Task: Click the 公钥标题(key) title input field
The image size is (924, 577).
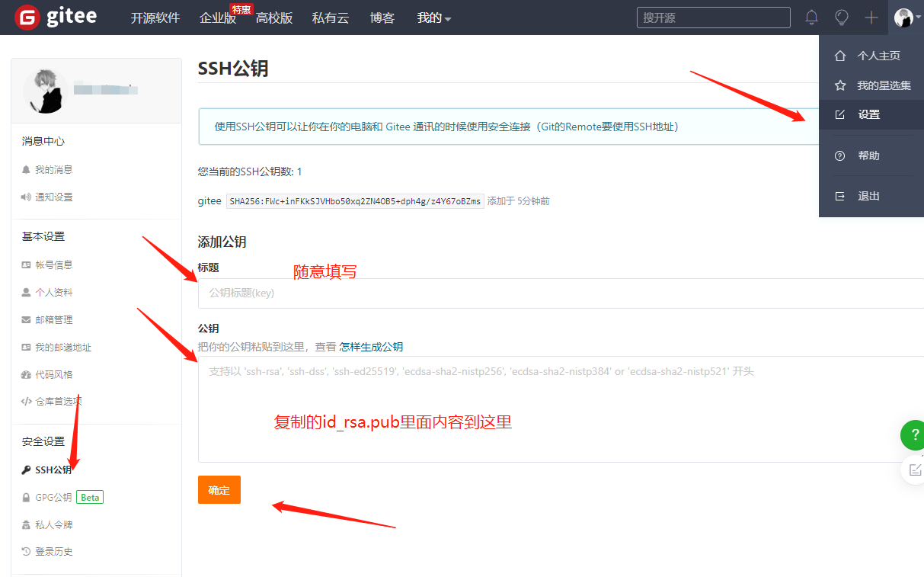Action: [561, 293]
